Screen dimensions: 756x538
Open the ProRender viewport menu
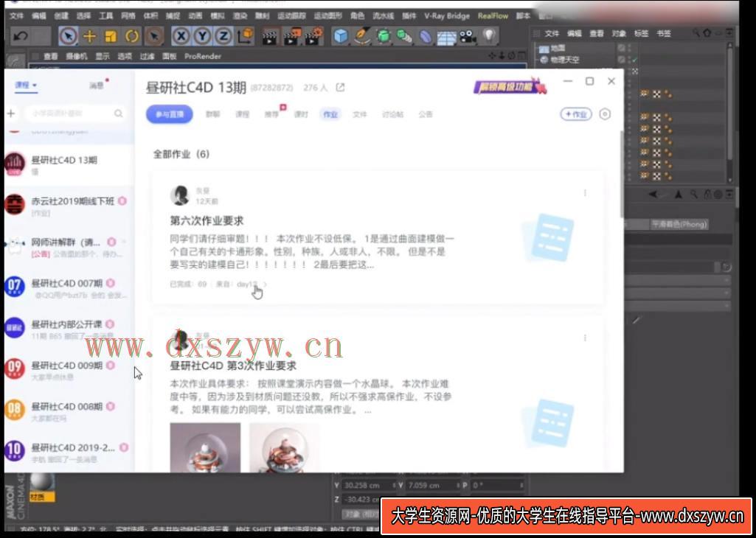(203, 56)
